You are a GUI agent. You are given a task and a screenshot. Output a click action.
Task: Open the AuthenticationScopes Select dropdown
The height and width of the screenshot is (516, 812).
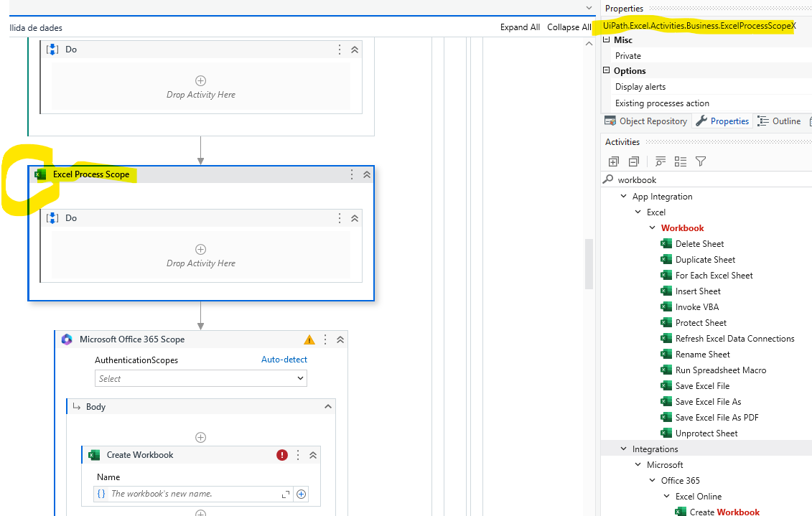[x=201, y=378]
